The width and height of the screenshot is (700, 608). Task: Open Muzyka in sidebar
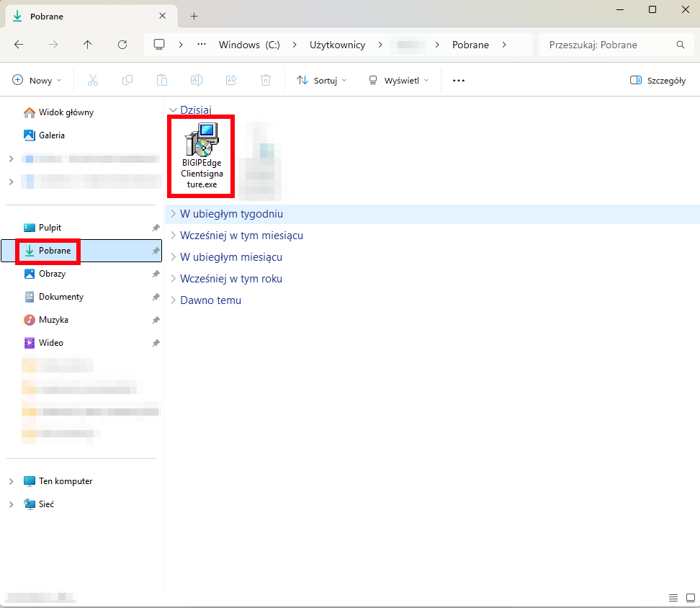click(x=53, y=320)
